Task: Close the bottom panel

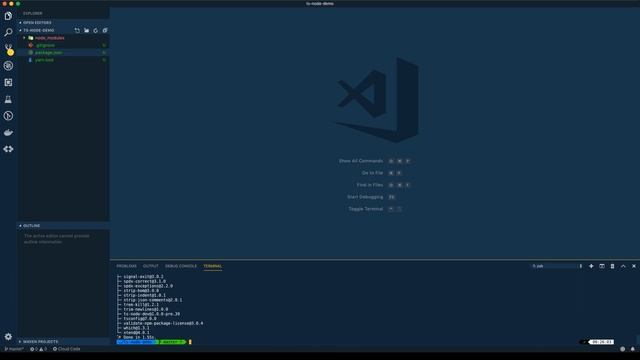Action: 634,266
